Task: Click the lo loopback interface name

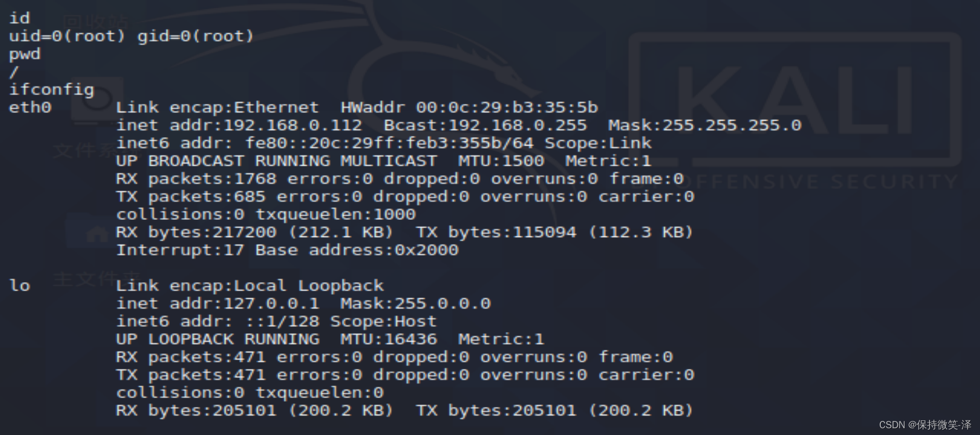Action: tap(20, 286)
